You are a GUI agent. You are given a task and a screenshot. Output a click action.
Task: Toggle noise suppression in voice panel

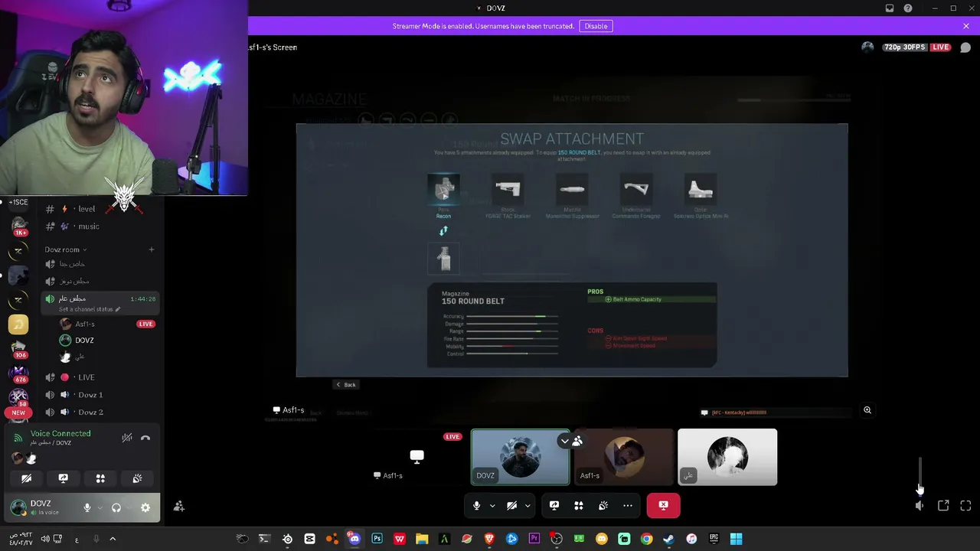tap(127, 438)
